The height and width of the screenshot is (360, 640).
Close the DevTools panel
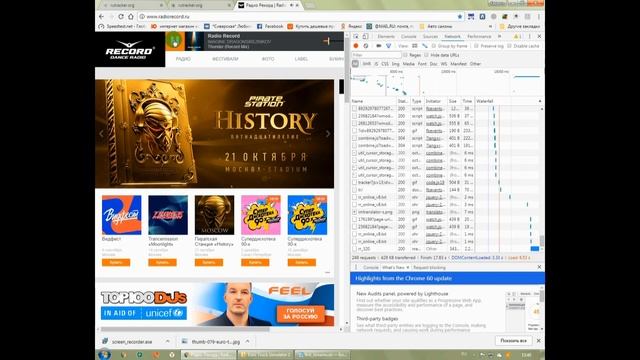[539, 36]
